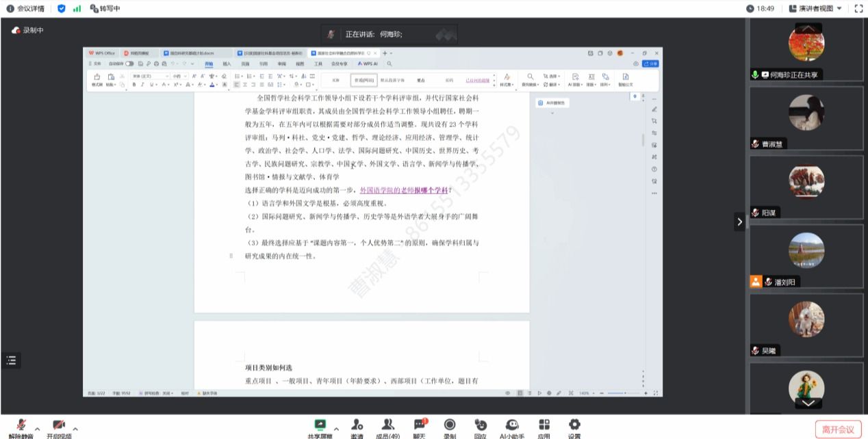This screenshot has height=439, width=868.
Task: Toggle fullscreen mode icon at top right
Action: (x=859, y=8)
